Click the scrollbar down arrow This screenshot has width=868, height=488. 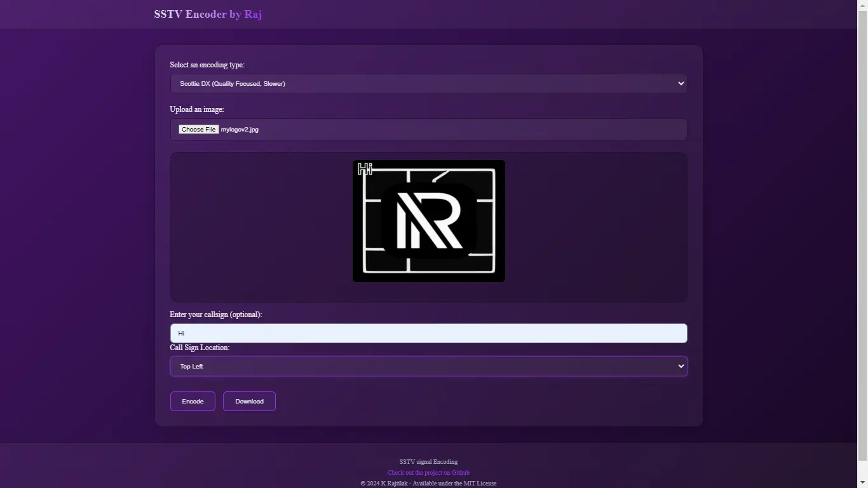coord(862,483)
